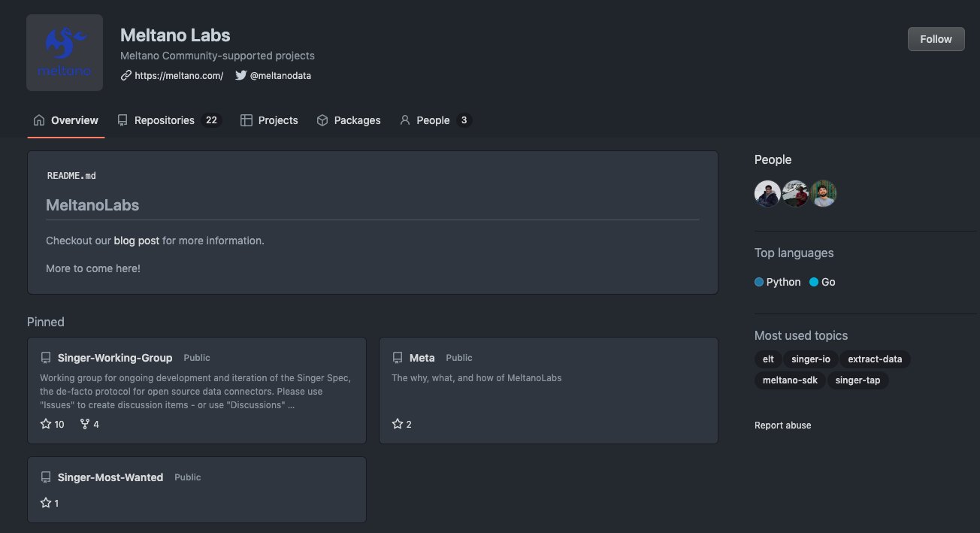Click the table icon on Projects tab
This screenshot has height=533, width=980.
point(246,120)
